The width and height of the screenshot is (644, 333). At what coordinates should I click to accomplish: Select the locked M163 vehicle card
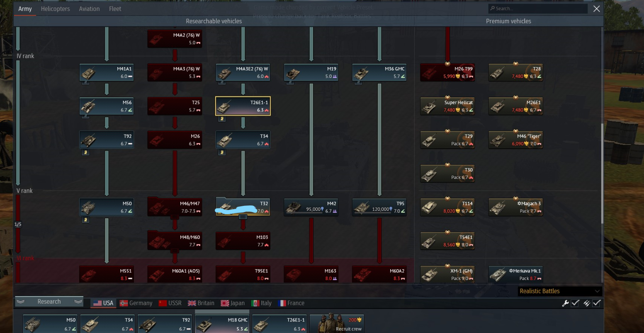coord(311,274)
